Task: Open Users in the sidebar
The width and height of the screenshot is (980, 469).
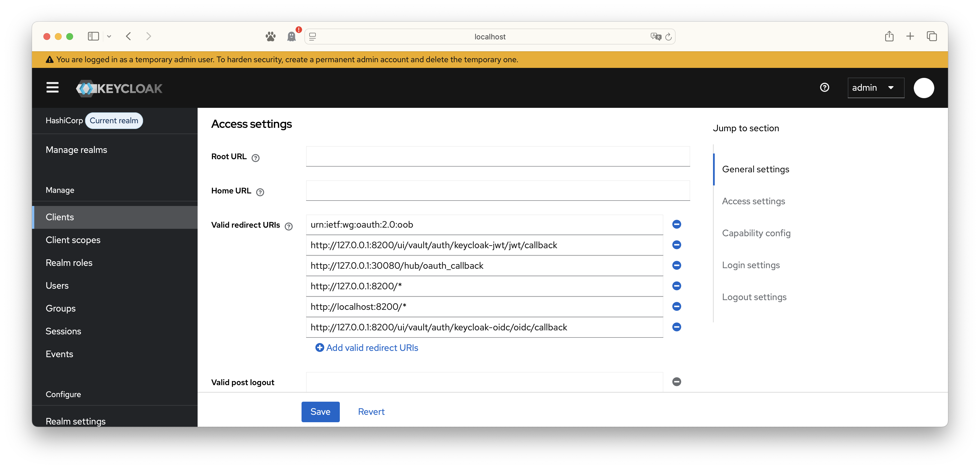Action: coord(57,286)
